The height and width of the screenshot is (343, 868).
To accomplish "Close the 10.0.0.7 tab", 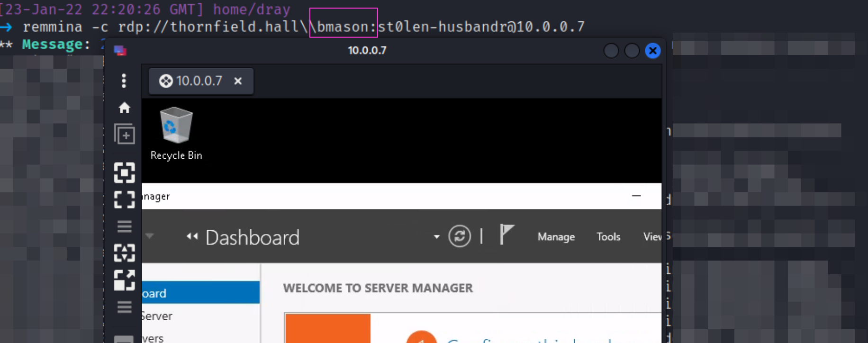I will pos(238,81).
